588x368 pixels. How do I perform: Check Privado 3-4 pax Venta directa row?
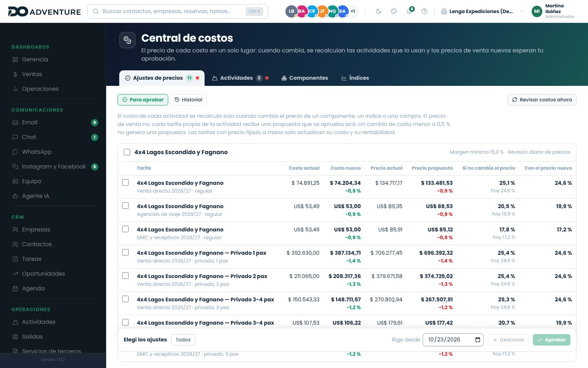pyautogui.click(x=125, y=299)
